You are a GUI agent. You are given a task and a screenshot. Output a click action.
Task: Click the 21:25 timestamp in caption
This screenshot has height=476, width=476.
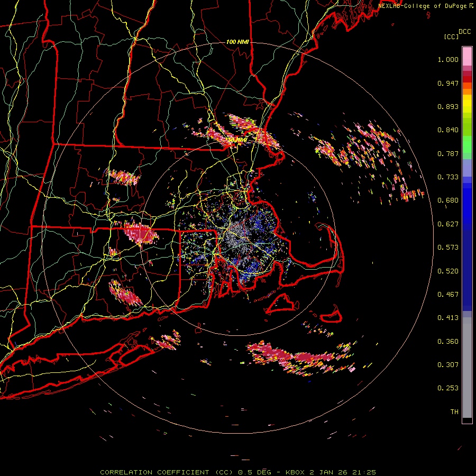[364, 472]
